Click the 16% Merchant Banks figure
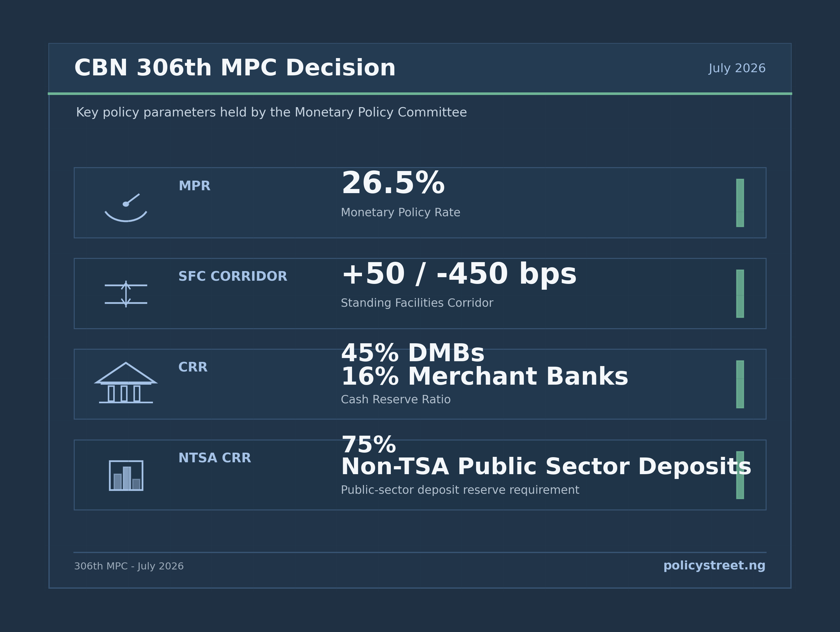Viewport: 840px width, 632px height. [x=484, y=377]
